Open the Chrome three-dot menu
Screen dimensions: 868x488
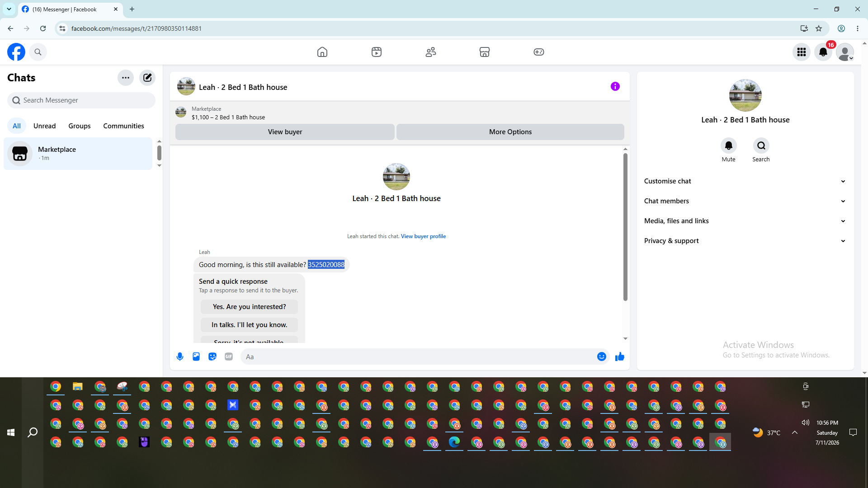point(858,28)
